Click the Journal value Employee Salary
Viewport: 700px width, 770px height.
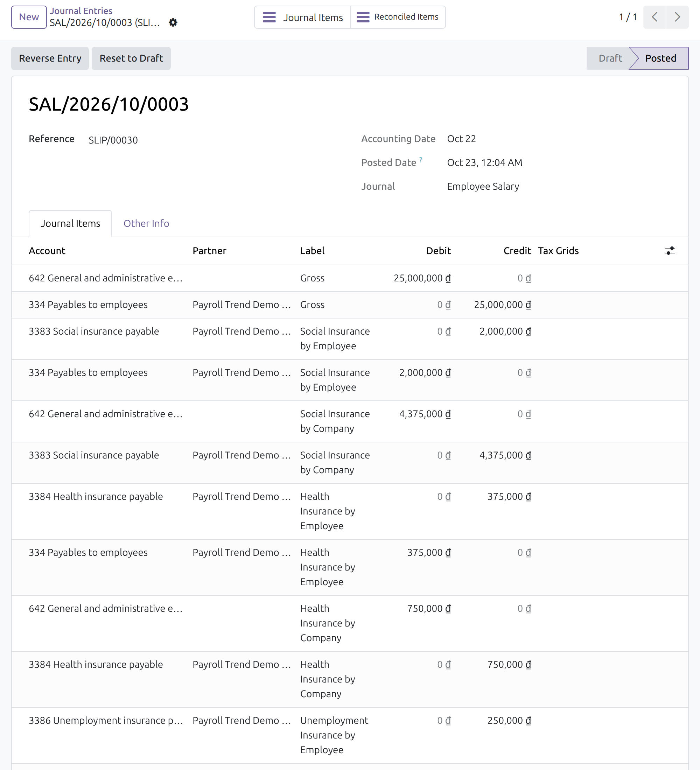tap(483, 187)
